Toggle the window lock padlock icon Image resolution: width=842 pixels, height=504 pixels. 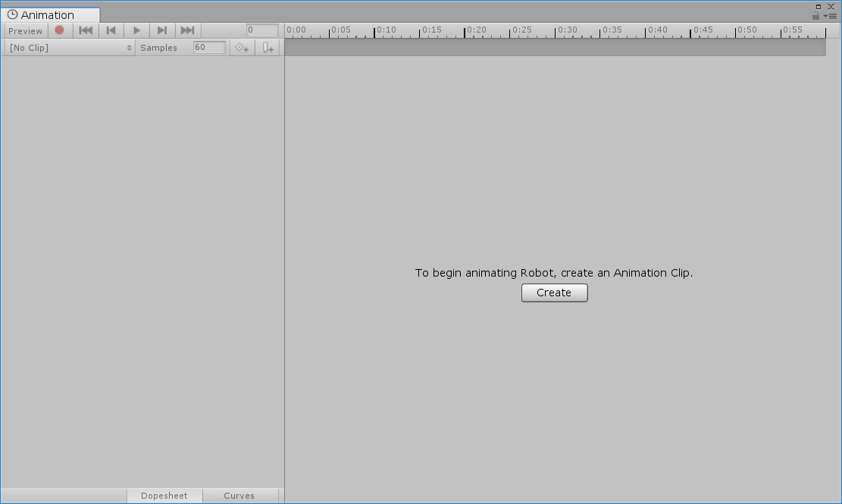(815, 16)
